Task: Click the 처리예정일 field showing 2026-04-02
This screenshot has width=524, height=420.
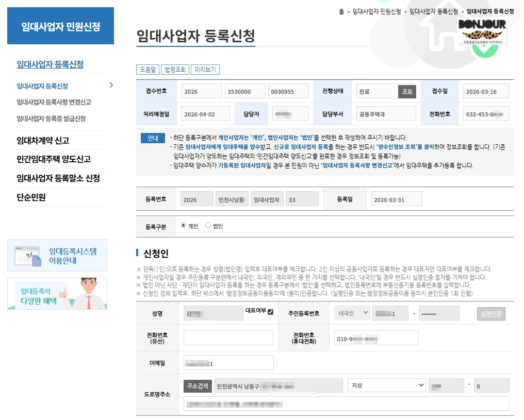Action: 205,114
